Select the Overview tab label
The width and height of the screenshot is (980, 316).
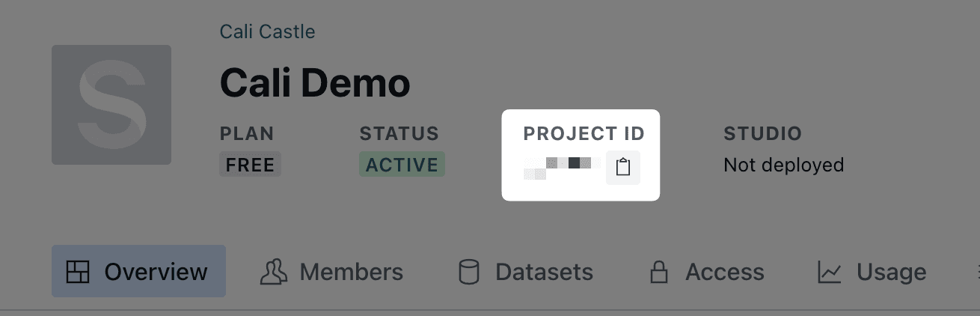[x=156, y=272]
